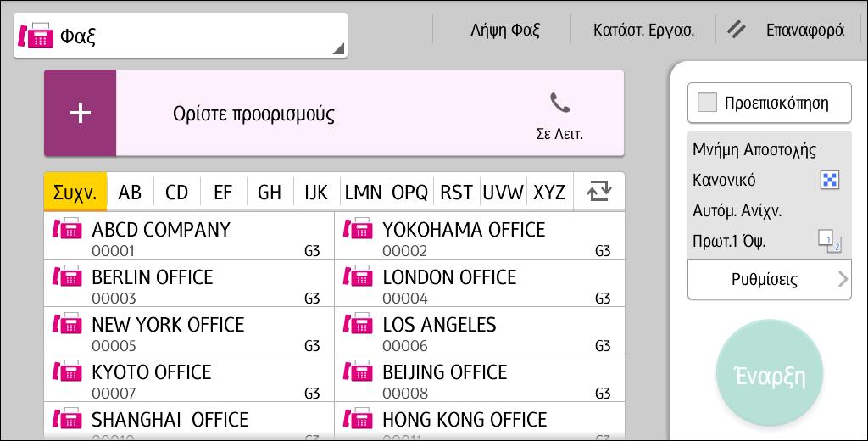The height and width of the screenshot is (441, 868).
Task: Select the Συχν. frequent tab
Action: [x=75, y=193]
